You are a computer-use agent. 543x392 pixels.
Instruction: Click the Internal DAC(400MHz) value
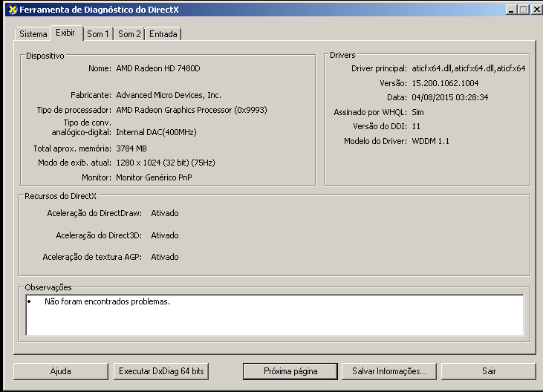156,132
